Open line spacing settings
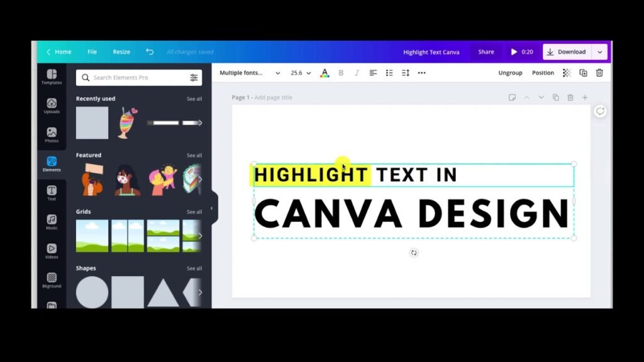 (406, 73)
